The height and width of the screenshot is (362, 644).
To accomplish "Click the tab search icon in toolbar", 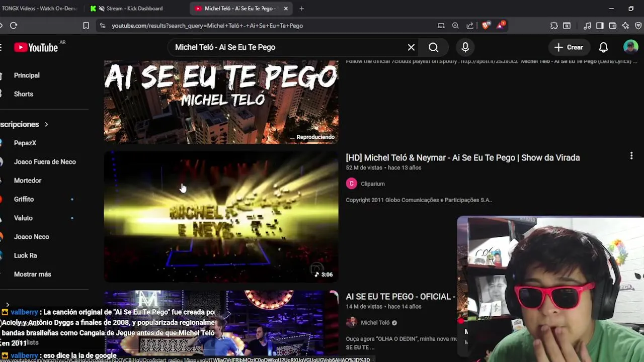I will point(567,26).
